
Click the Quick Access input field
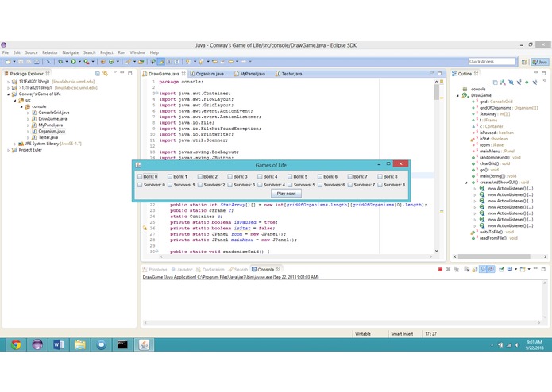click(x=492, y=62)
